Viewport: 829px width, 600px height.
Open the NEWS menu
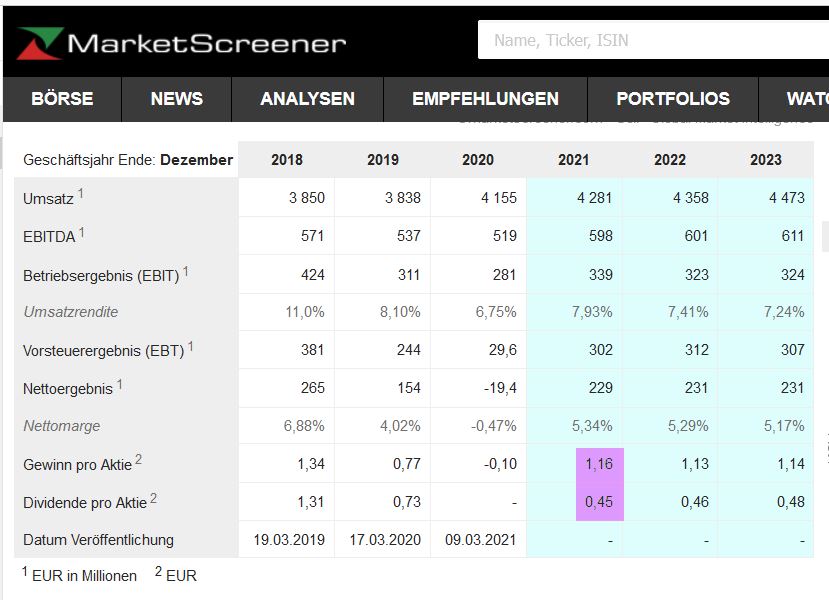pyautogui.click(x=176, y=99)
